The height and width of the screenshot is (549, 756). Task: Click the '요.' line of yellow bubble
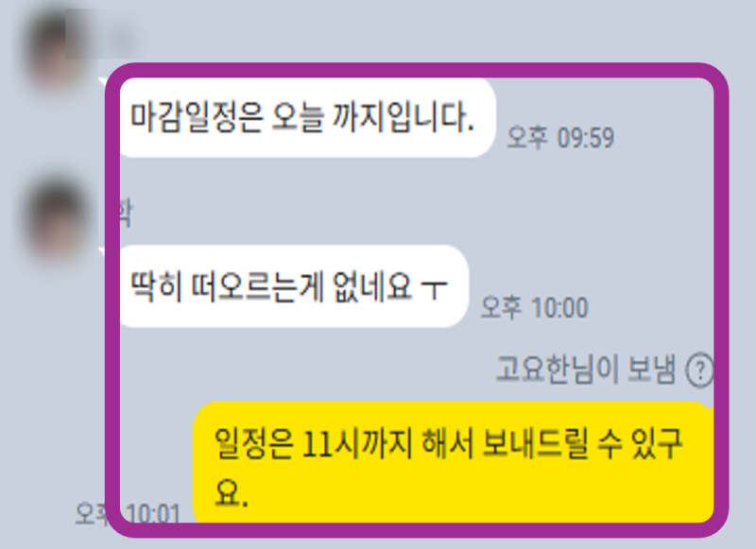[x=232, y=493]
